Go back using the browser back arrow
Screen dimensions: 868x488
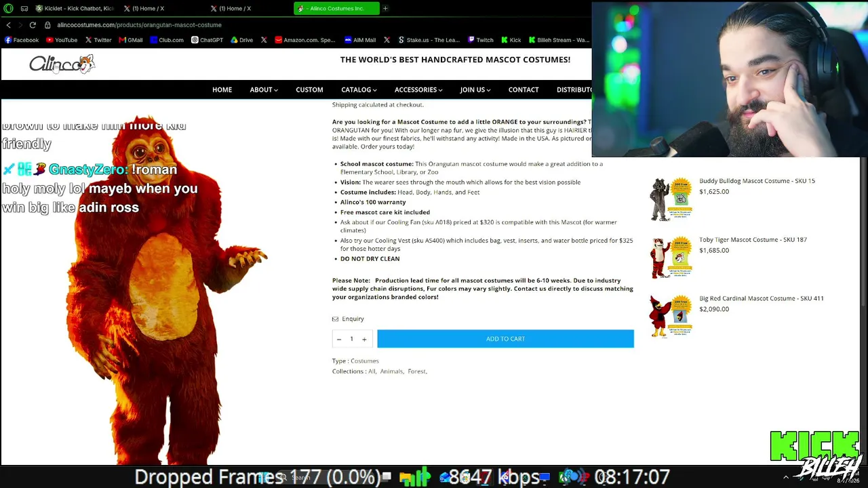(8, 25)
